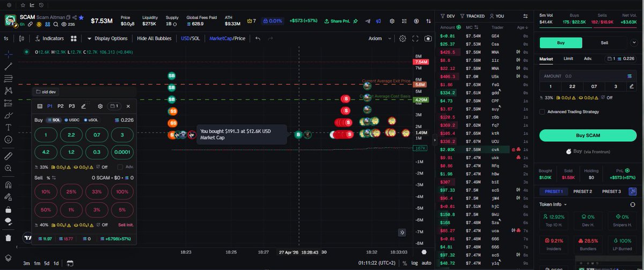Select the crosshair cursor tool
644x270 pixels.
(9, 54)
